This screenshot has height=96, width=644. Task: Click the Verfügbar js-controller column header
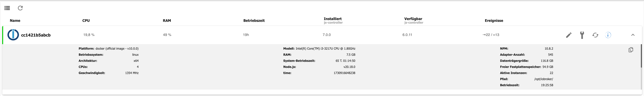coord(413,20)
